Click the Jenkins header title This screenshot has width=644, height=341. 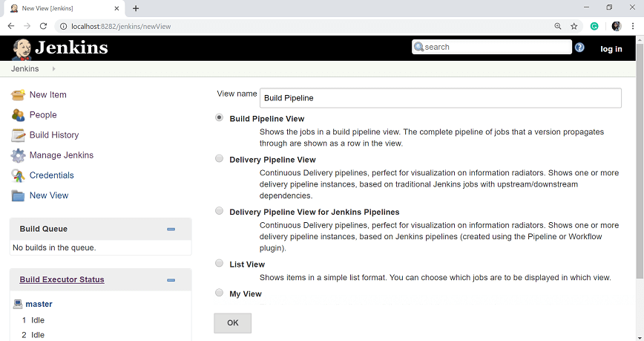(x=71, y=48)
